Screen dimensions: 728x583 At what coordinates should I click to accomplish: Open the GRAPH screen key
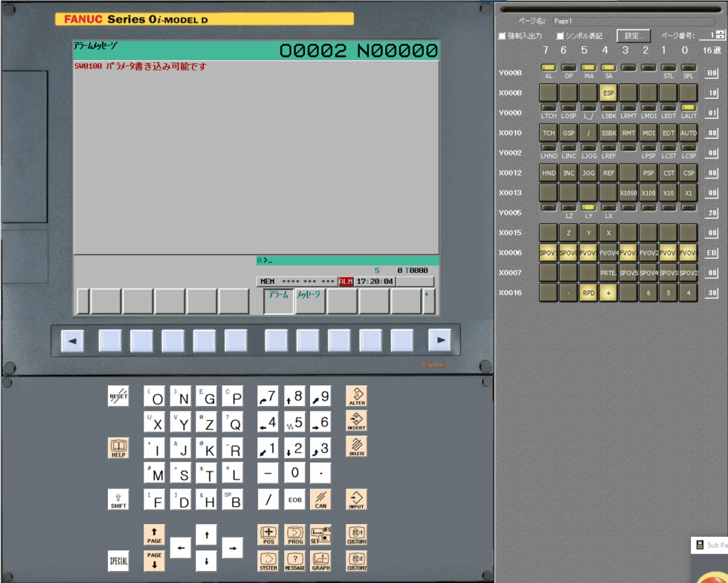[x=321, y=561]
